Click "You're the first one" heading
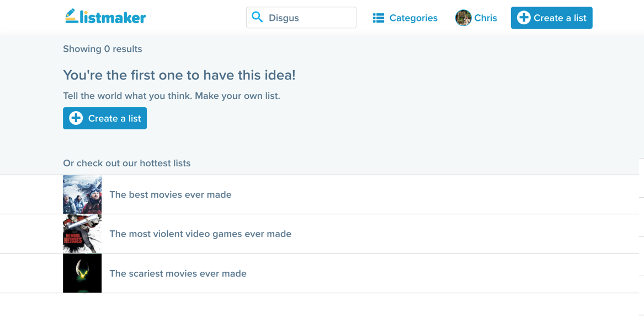The image size is (644, 316). point(179,75)
